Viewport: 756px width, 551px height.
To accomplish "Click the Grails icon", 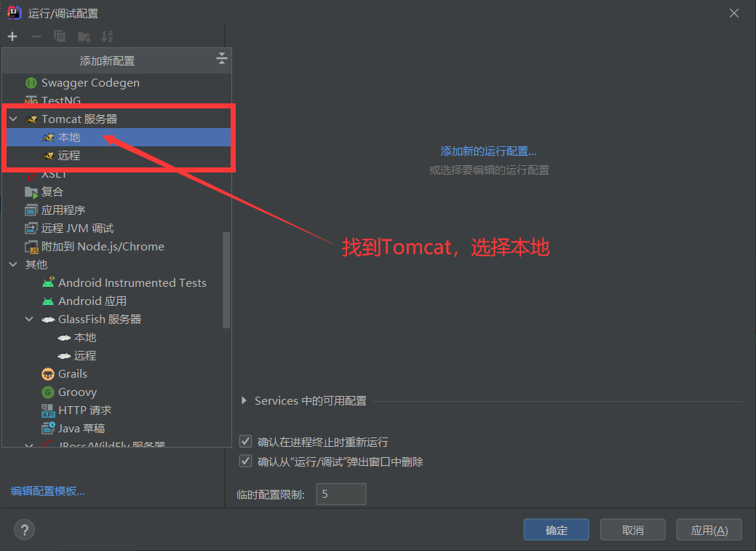I will (48, 374).
